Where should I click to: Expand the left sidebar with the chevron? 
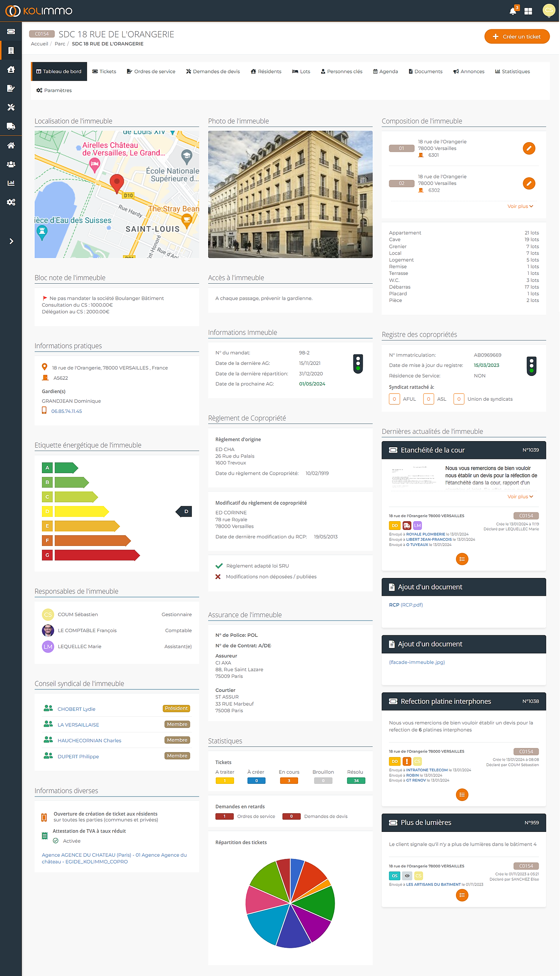coord(11,241)
